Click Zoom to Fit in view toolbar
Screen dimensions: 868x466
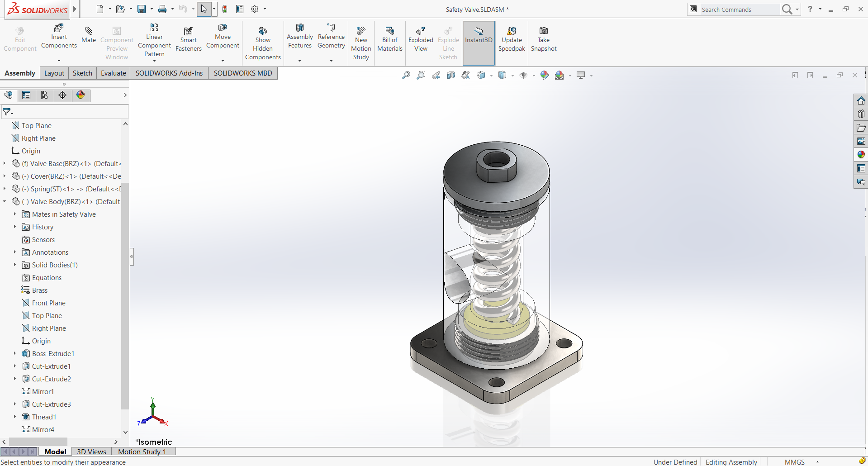point(406,75)
